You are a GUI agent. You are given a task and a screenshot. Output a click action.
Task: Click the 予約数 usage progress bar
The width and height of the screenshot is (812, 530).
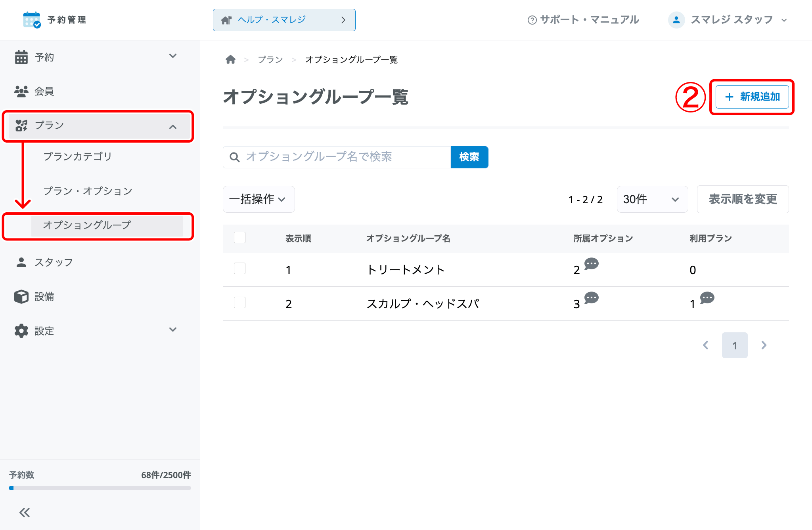coord(100,488)
